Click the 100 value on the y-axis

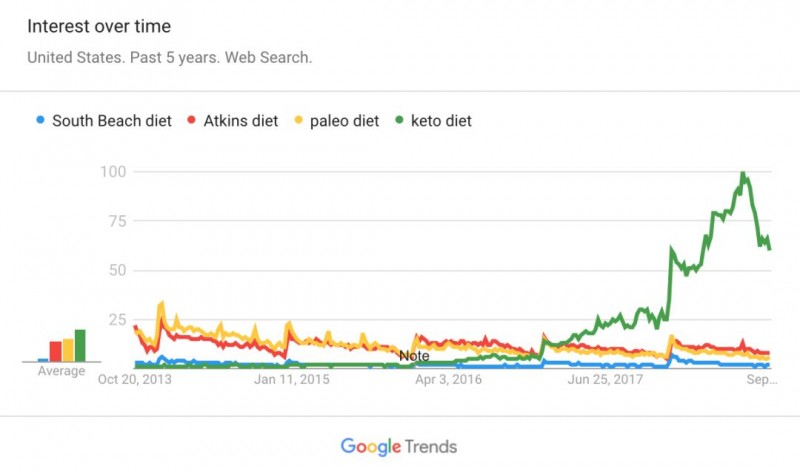113,172
